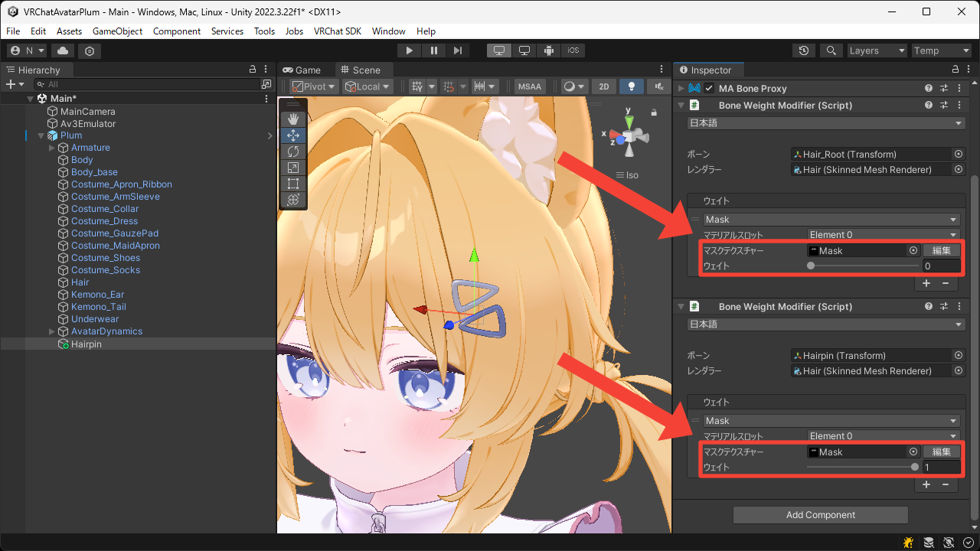
Task: Click the cache server status icon
Action: (929, 543)
